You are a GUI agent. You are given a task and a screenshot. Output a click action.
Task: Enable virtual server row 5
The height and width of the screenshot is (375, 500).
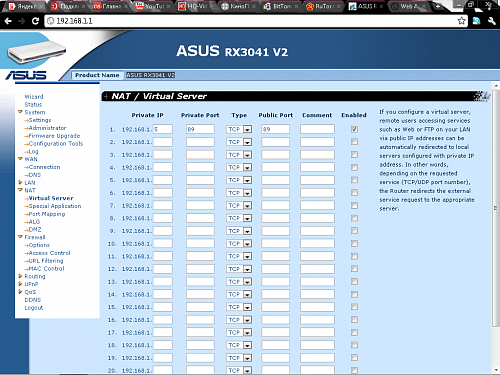354,180
